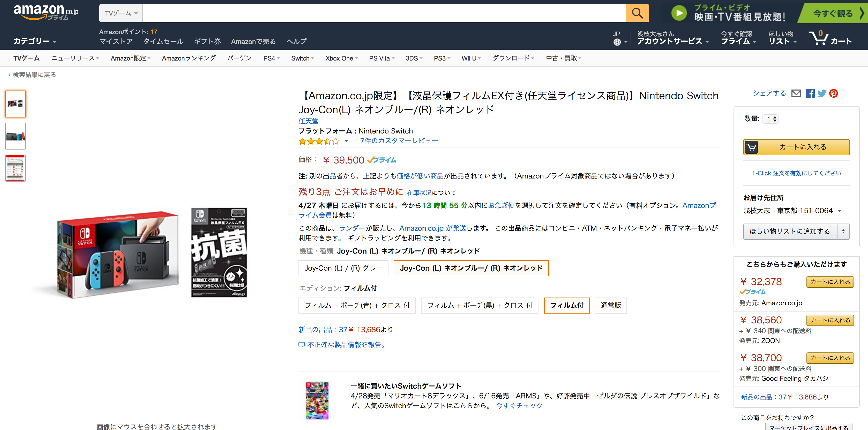The height and width of the screenshot is (430, 868).
Task: Share on Twitter icon
Action: [x=821, y=93]
